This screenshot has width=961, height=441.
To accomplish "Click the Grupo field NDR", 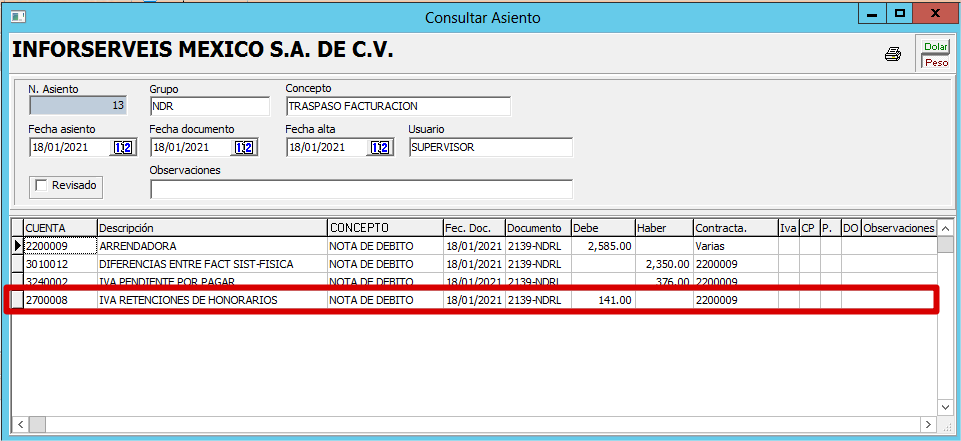I will tap(210, 106).
